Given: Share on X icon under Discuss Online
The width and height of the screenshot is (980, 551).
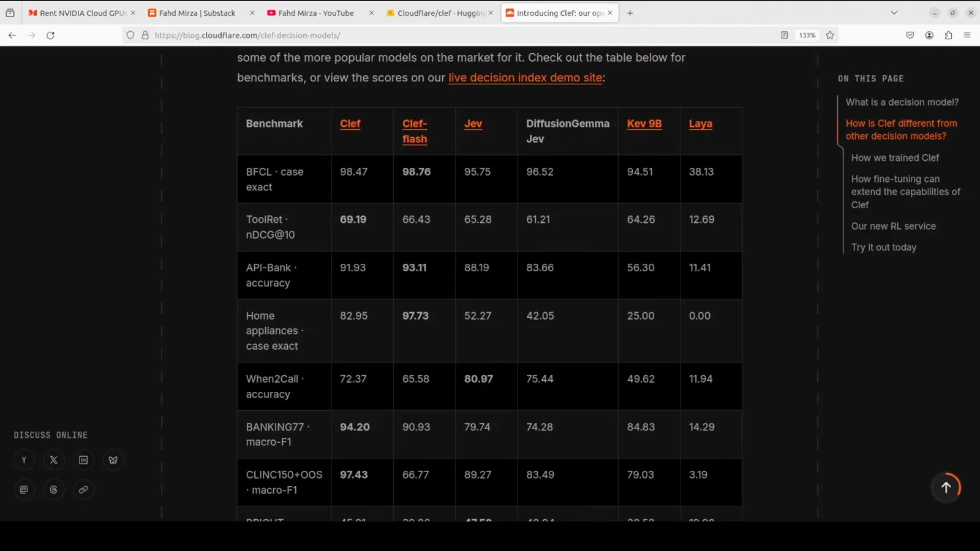Looking at the screenshot, I should pyautogui.click(x=54, y=460).
